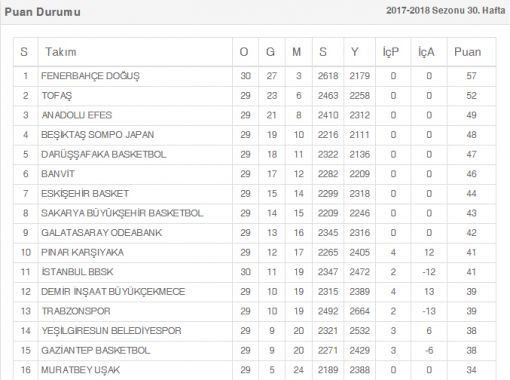Select team ANADOLU EFES
Image resolution: width=510 pixels, height=380 pixels.
[x=77, y=115]
